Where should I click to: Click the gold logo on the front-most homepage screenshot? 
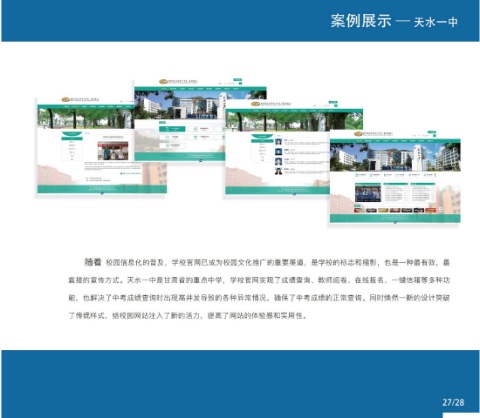point(358,134)
